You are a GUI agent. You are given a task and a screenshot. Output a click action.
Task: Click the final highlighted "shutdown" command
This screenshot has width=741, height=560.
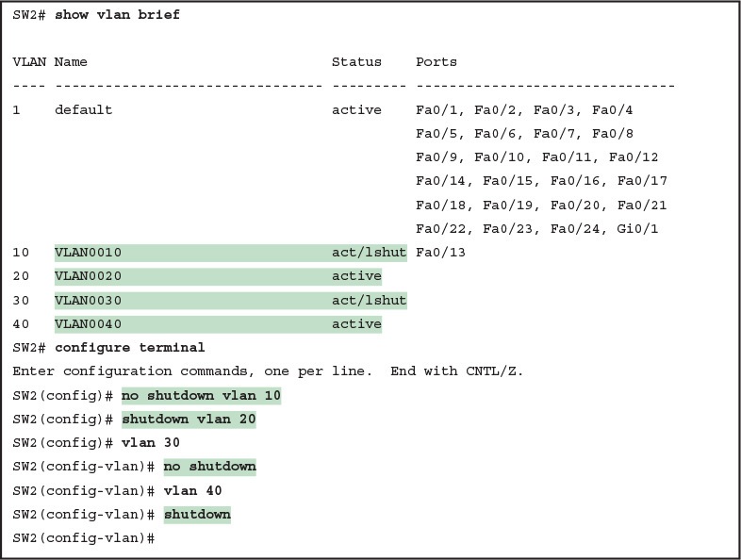(x=197, y=515)
